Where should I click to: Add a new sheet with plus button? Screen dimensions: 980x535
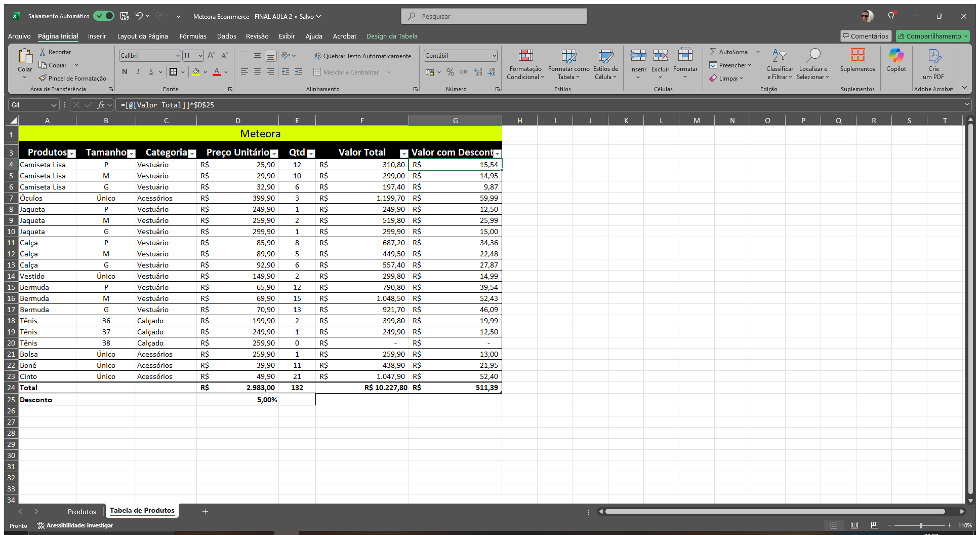(205, 512)
